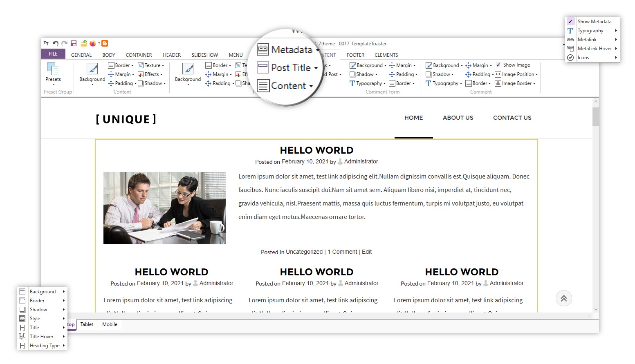635x364 pixels.
Task: Switch to the CONTAINER ribbon tab
Action: pyautogui.click(x=139, y=55)
